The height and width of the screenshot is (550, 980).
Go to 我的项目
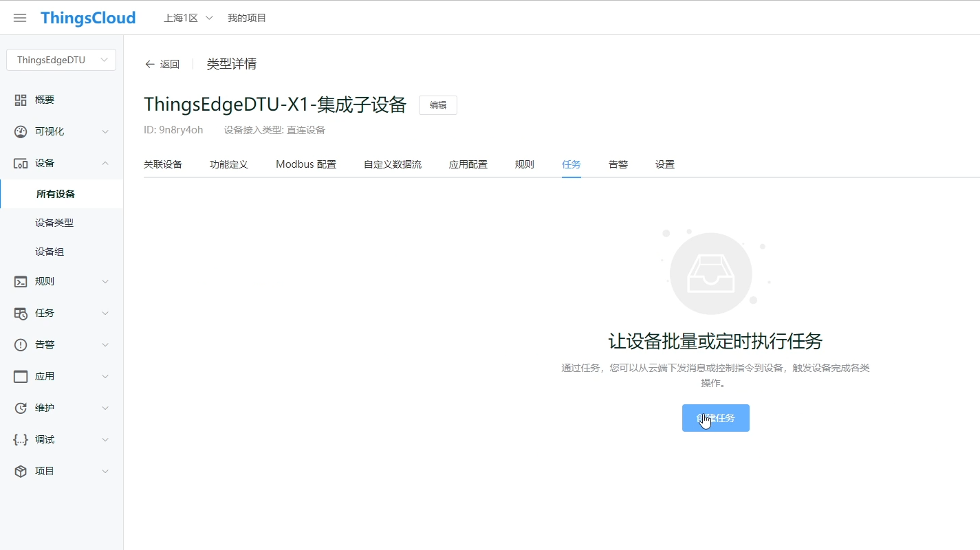tap(247, 18)
